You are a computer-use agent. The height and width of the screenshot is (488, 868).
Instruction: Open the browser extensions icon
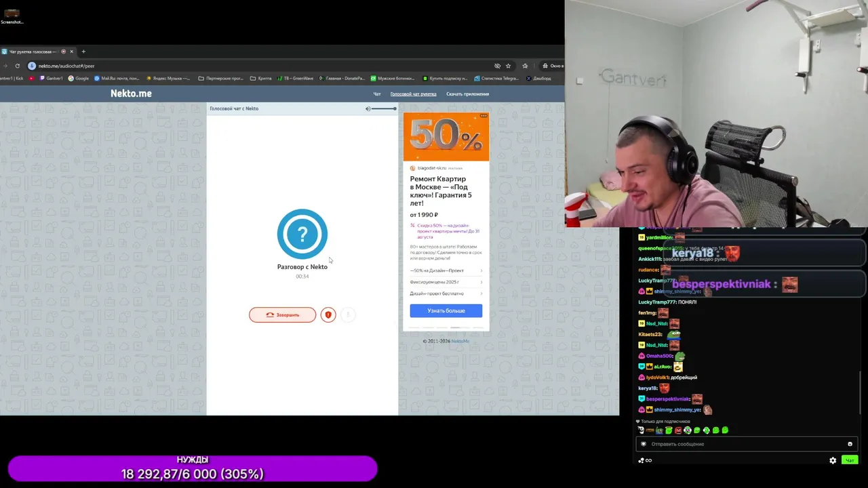click(x=525, y=66)
